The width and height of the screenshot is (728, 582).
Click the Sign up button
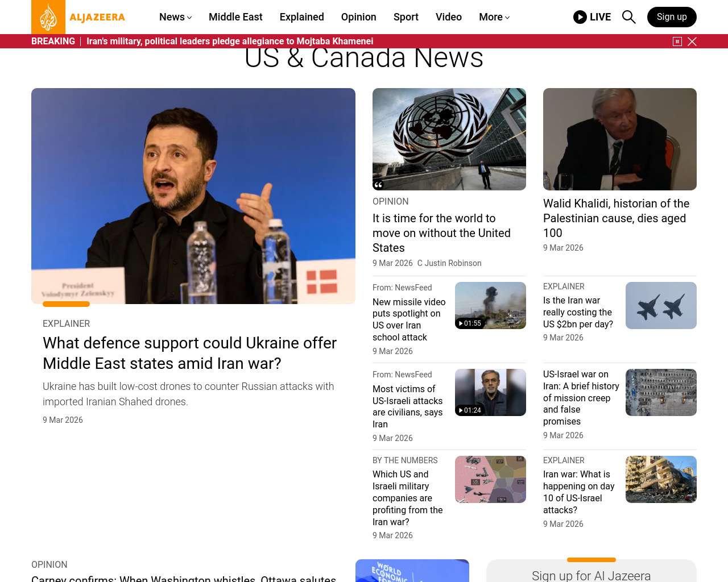[x=671, y=17]
